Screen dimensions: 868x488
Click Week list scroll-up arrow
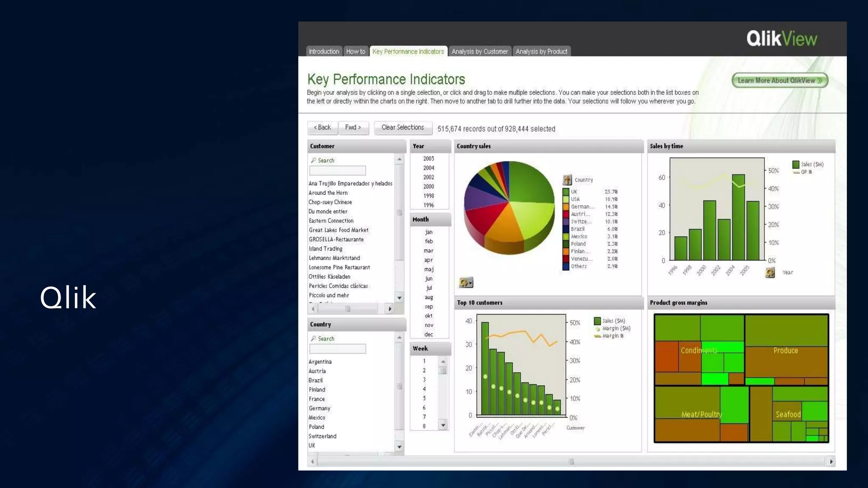[x=443, y=361]
